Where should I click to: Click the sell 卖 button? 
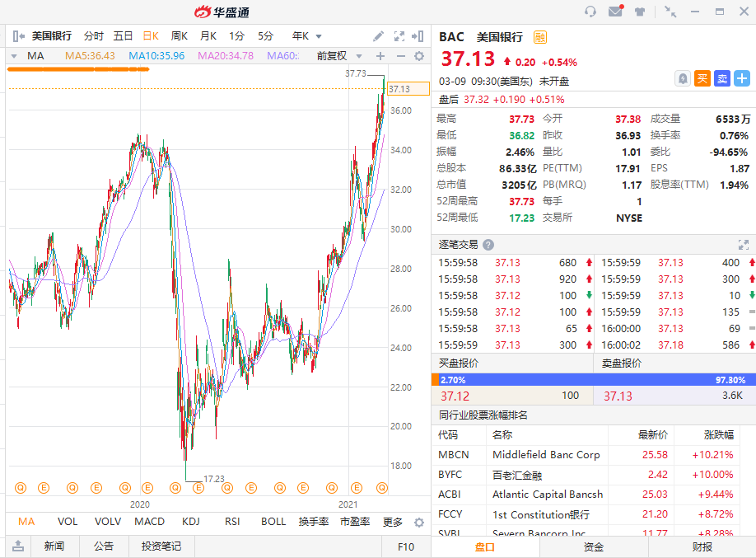click(x=722, y=78)
